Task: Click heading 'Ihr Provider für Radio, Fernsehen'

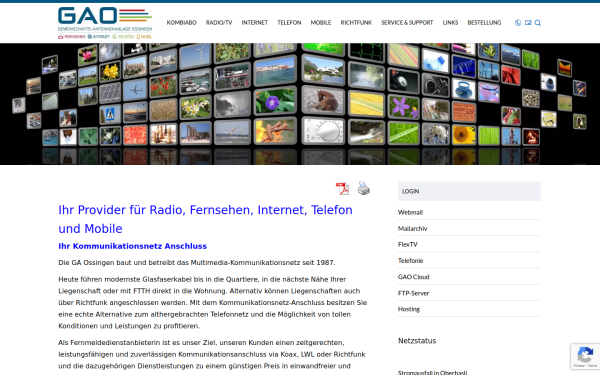Action: click(205, 219)
